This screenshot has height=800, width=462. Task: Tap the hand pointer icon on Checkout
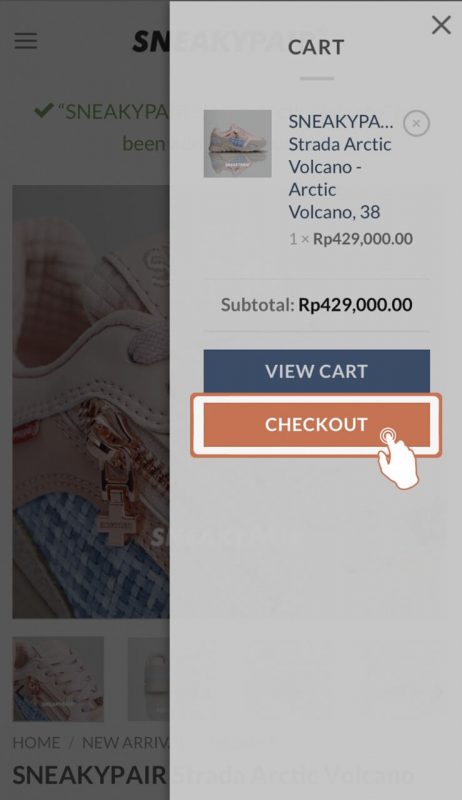398,458
